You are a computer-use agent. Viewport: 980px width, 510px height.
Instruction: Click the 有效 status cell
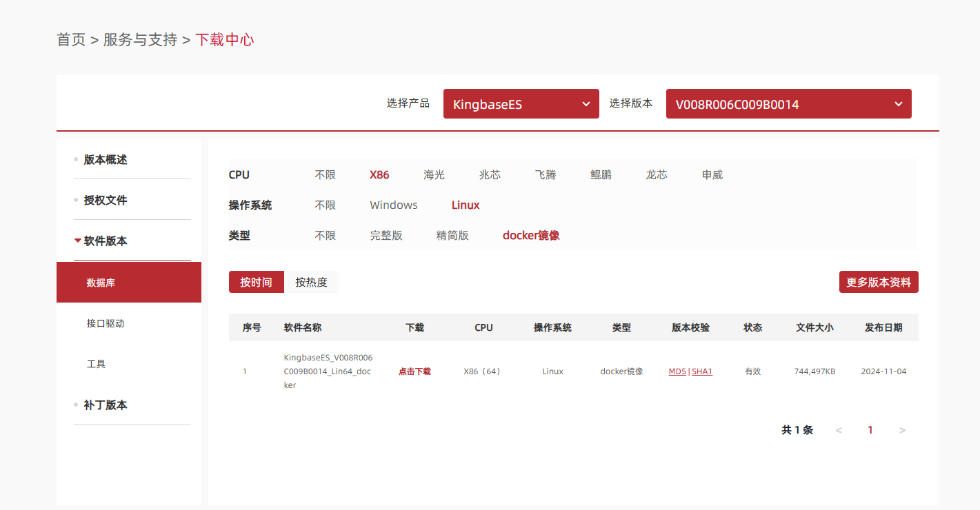752,371
